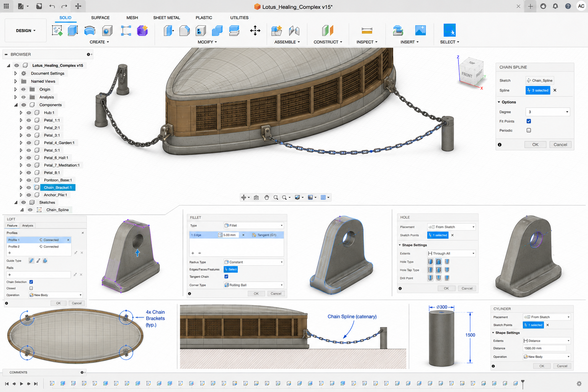Open the Corner Type Rolling Ball dropdown

pos(254,285)
